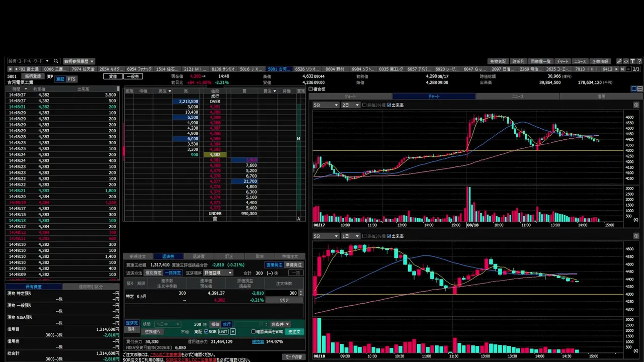Click the yen icon next to UNIT
The image size is (644, 362).
coord(233,332)
